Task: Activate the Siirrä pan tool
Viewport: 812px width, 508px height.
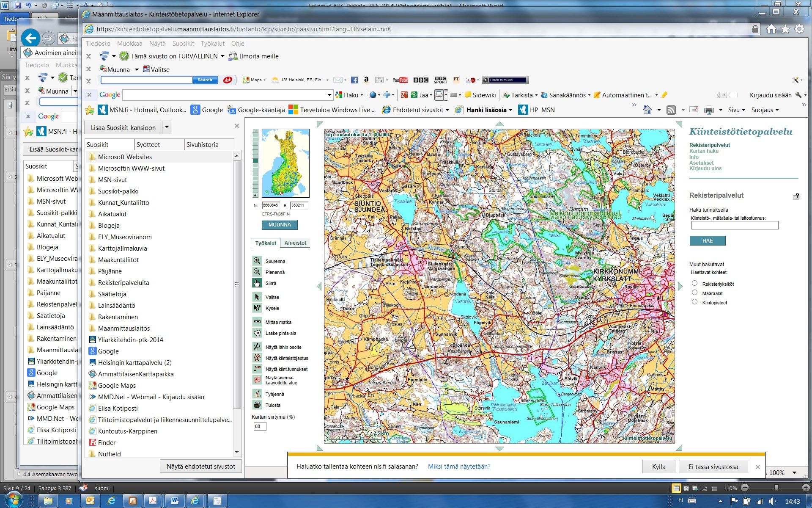Action: click(x=257, y=283)
